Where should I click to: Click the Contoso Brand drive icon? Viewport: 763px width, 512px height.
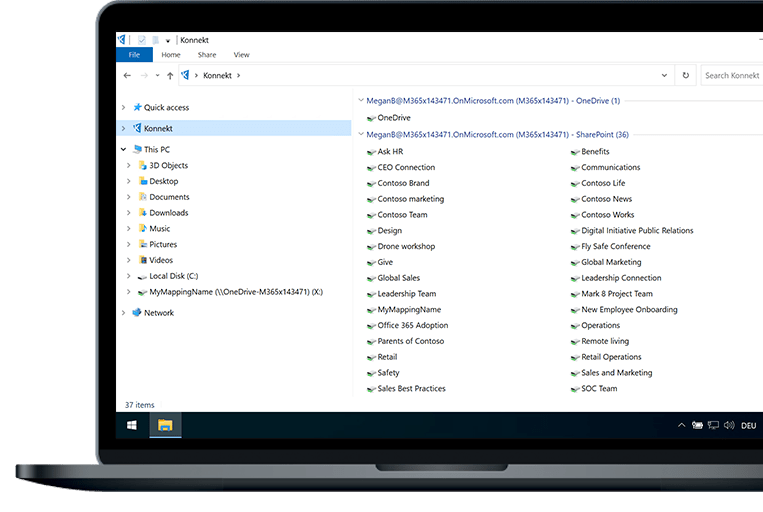coord(371,184)
